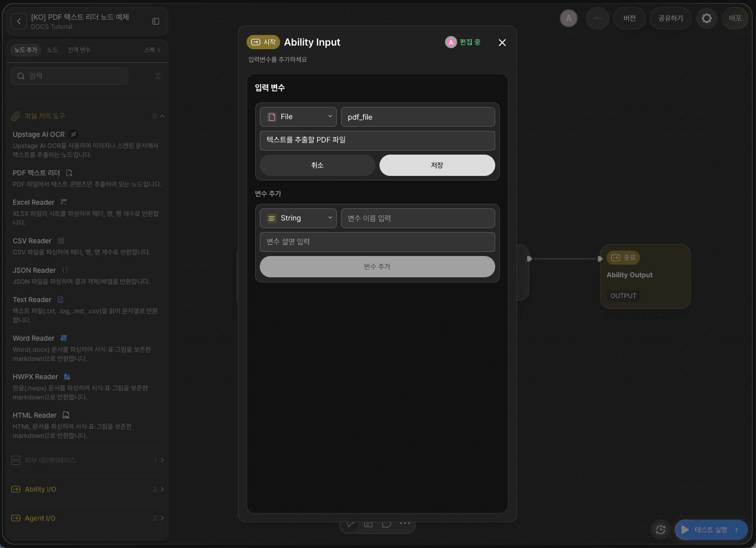Click the CSV Reader list item
This screenshot has width=756, height=548.
[x=87, y=246]
